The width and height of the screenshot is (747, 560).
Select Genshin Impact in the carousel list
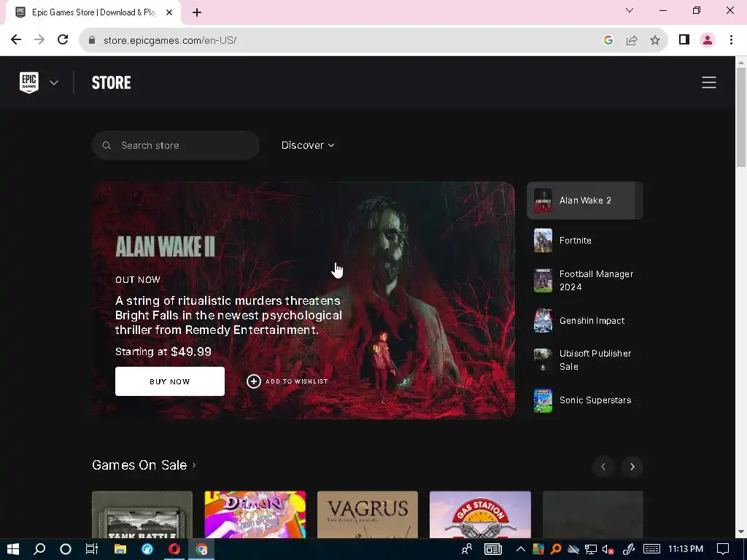[x=584, y=321]
